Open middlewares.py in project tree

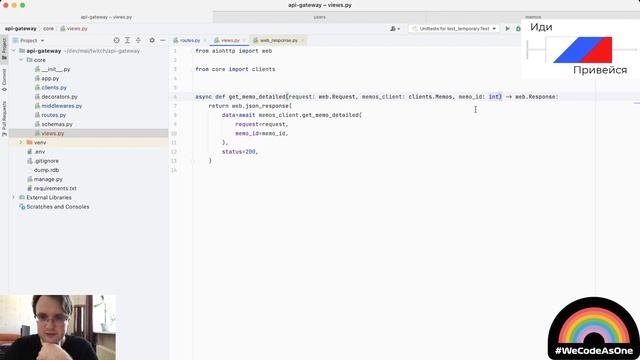point(62,106)
